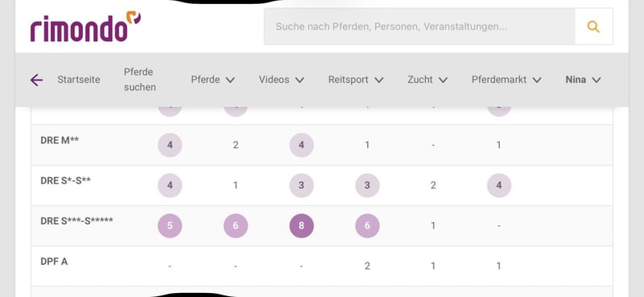Open the Reitsport dropdown menu

click(356, 80)
